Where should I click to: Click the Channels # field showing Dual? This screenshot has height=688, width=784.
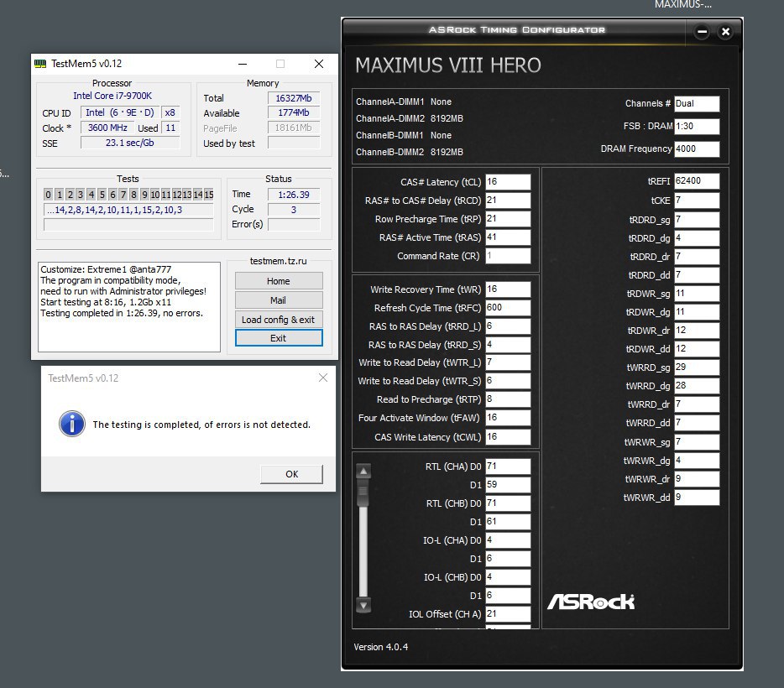click(x=697, y=104)
